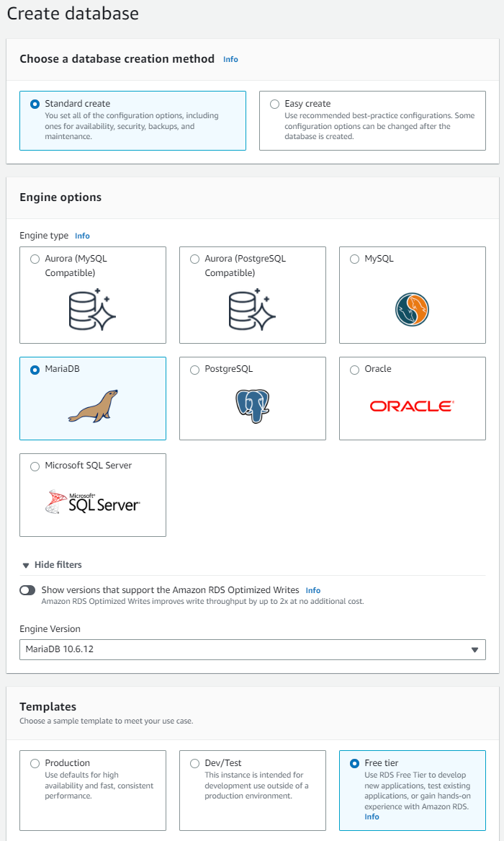Toggle Amazon RDS Optimized Writes filter switch
The height and width of the screenshot is (841, 504).
[x=27, y=590]
